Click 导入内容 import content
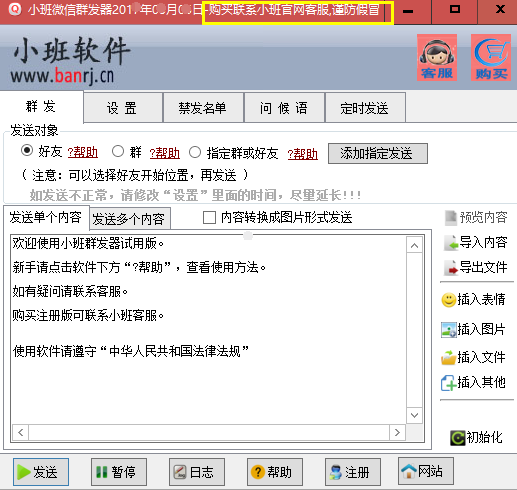The image size is (517, 490). (476, 242)
